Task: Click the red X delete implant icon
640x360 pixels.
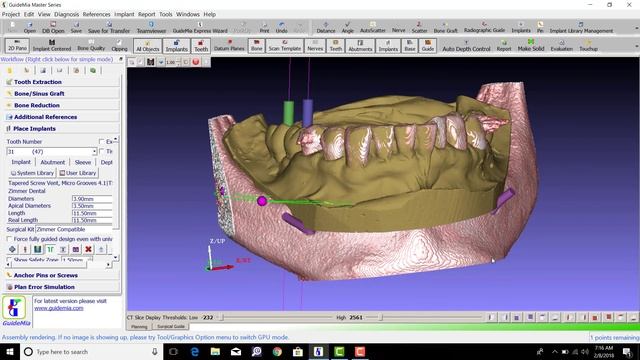Action: pyautogui.click(x=88, y=249)
